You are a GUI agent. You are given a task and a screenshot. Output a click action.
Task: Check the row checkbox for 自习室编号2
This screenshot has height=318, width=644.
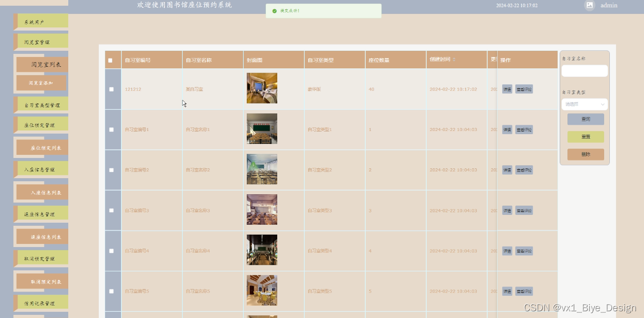[111, 170]
